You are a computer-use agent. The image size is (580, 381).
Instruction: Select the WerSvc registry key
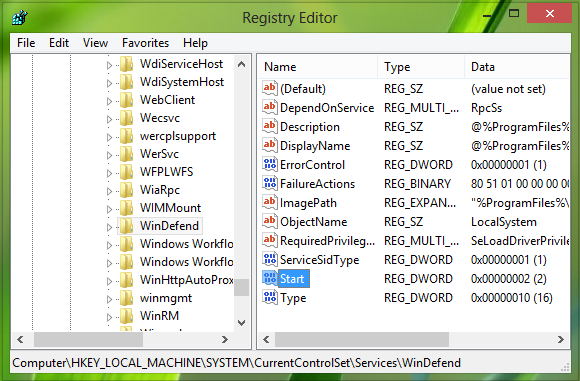[x=159, y=154]
